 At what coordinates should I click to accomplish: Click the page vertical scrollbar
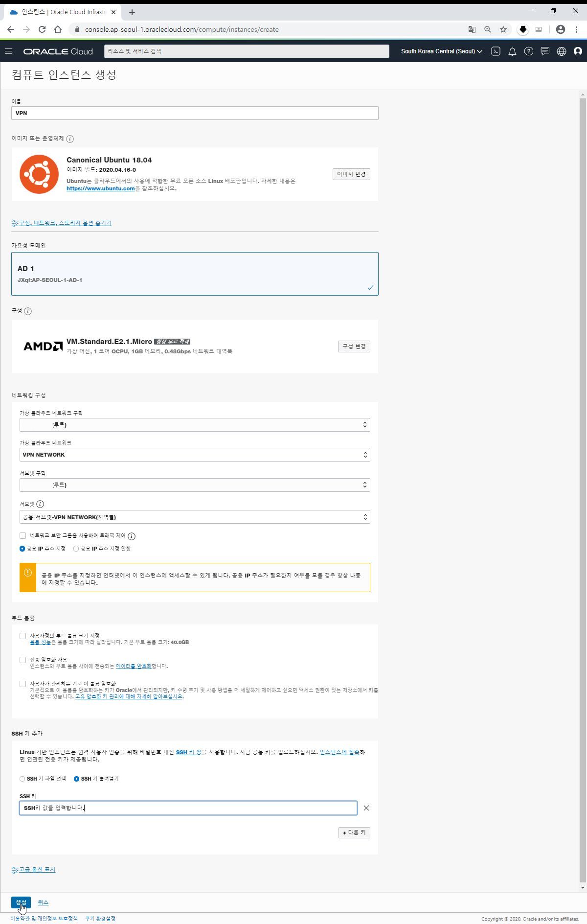583,489
